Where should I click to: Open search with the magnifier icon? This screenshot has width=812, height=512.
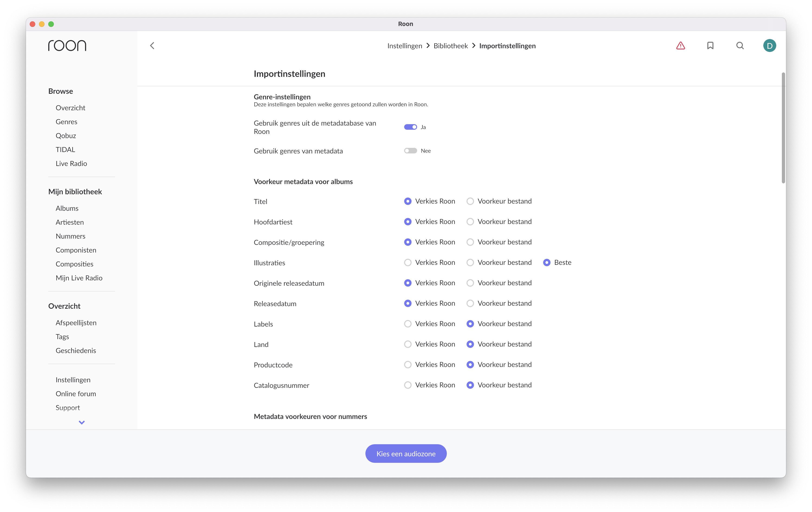coord(740,45)
